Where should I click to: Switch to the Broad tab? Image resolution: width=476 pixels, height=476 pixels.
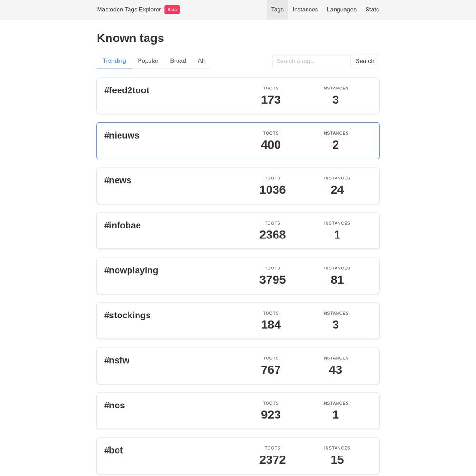pyautogui.click(x=178, y=61)
